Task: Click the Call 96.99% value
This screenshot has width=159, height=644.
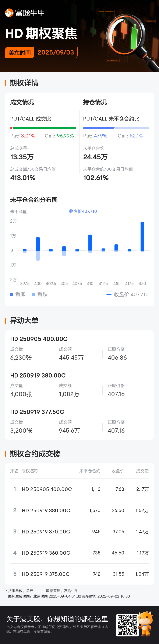Action: [x=65, y=136]
